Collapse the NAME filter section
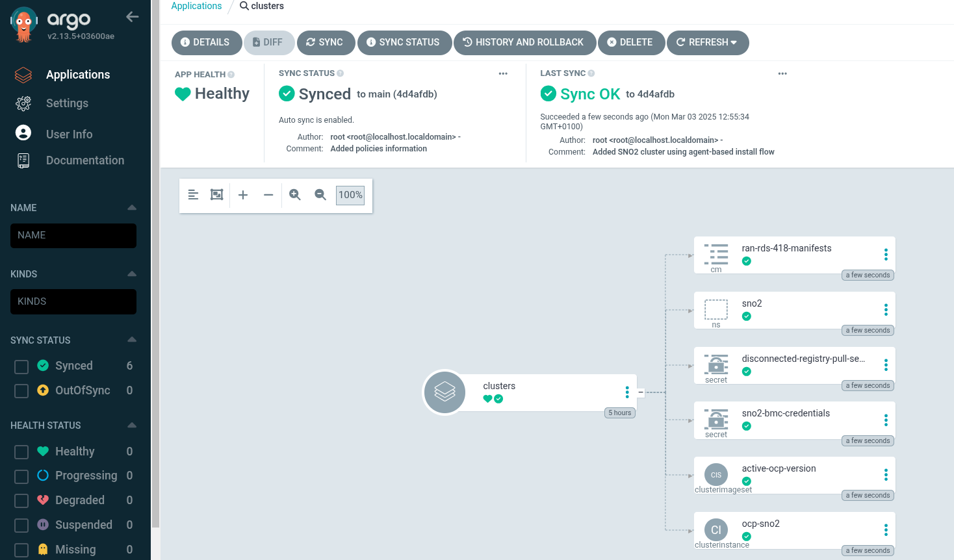Viewport: 954px width, 560px height. coord(131,207)
